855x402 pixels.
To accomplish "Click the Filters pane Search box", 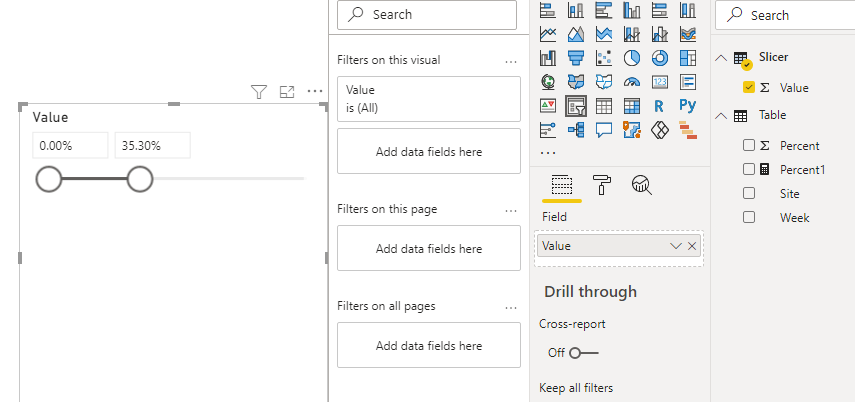I will pos(427,15).
